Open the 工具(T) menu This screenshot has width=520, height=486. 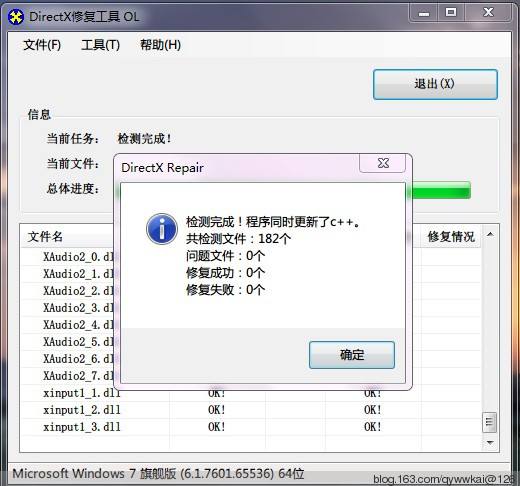pyautogui.click(x=100, y=45)
